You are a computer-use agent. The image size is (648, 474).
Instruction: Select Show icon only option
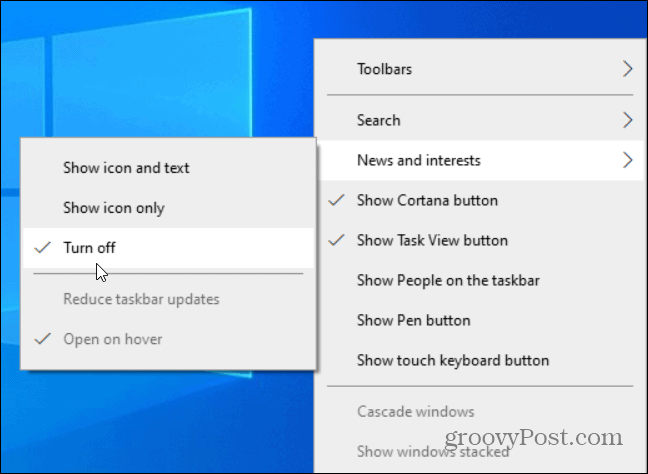(168, 208)
